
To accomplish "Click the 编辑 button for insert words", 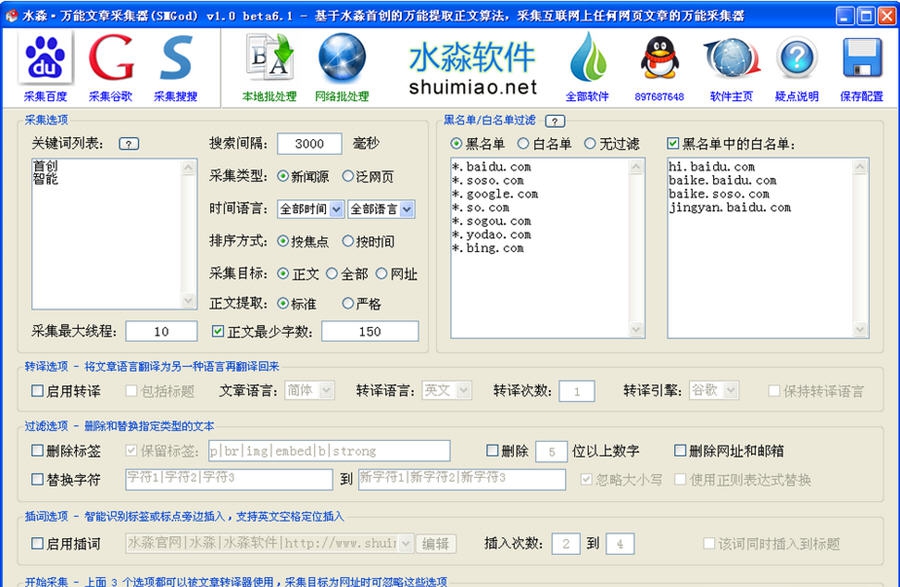I will pyautogui.click(x=436, y=543).
